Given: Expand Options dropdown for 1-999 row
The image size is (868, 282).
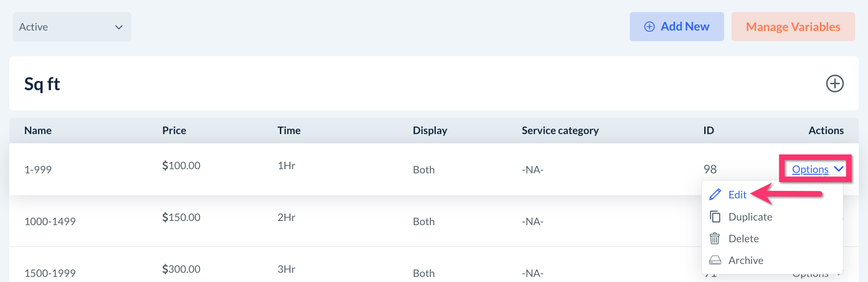Looking at the screenshot, I should [x=810, y=170].
